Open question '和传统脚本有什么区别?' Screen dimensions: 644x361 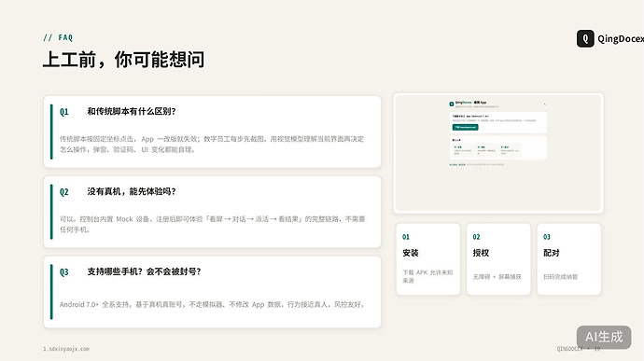(132, 111)
